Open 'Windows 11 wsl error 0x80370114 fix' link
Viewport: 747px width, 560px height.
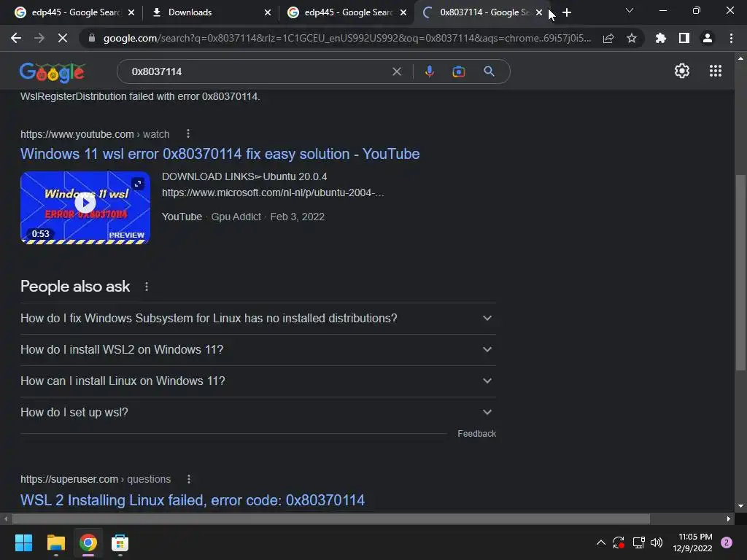click(x=220, y=154)
